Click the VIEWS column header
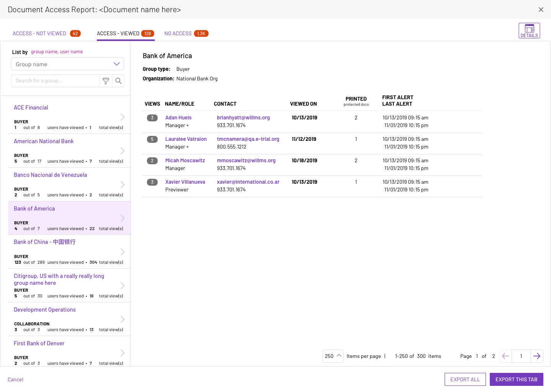The height and width of the screenshot is (392, 551). click(152, 104)
